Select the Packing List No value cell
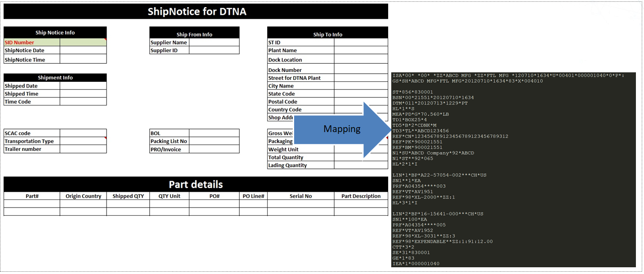This screenshot has height=274, width=644. [x=214, y=141]
